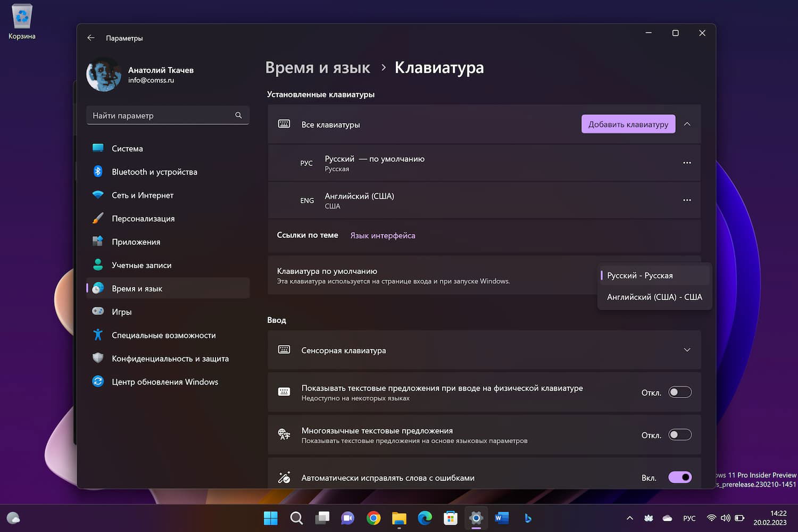
Task: Click the Windows Update sync icon
Action: [98, 381]
